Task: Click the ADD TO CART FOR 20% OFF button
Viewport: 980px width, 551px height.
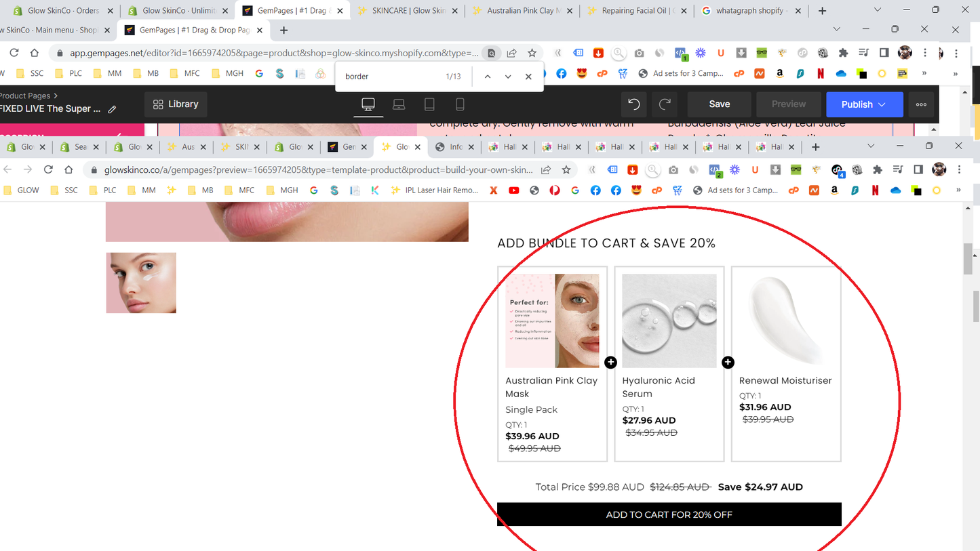Action: click(x=669, y=514)
